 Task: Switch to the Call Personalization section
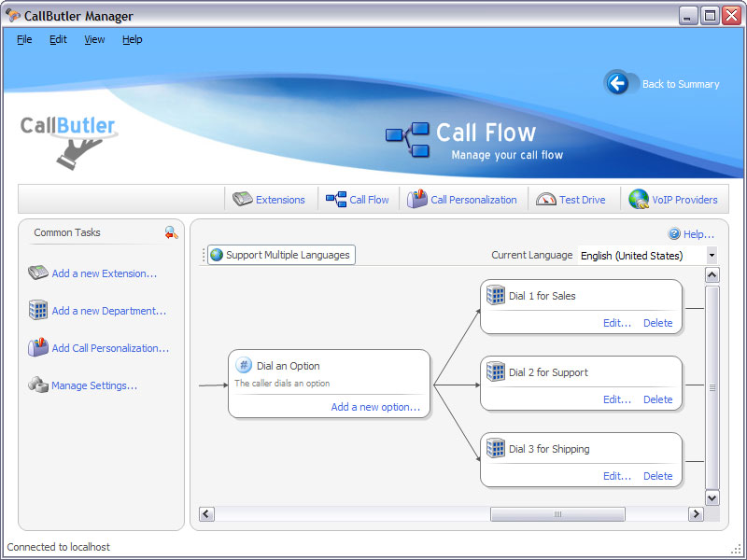click(462, 199)
